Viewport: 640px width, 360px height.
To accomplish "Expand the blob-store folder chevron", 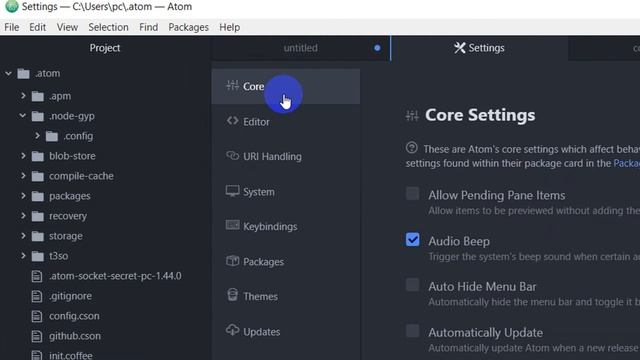I will (23, 156).
